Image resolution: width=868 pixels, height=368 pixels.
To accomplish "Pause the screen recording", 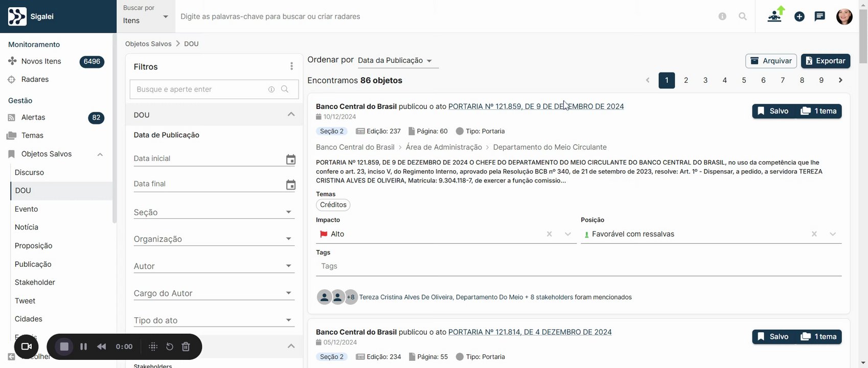I will (83, 347).
